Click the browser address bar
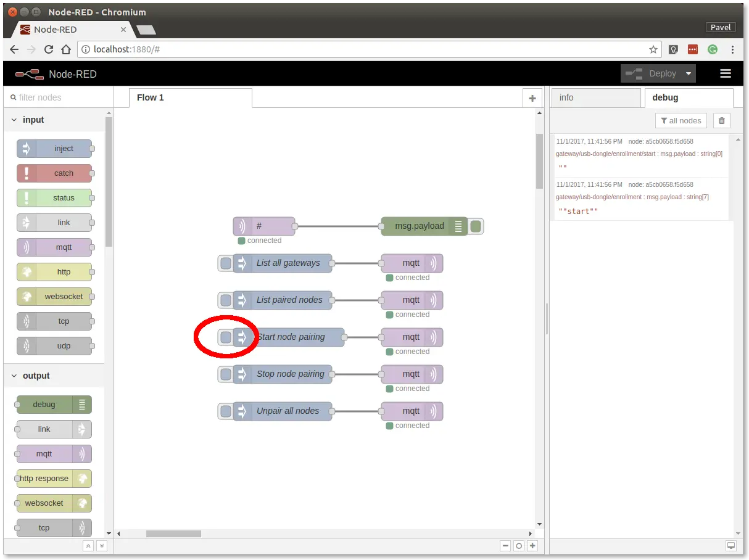Screen dimensions: 749x560 click(x=369, y=49)
